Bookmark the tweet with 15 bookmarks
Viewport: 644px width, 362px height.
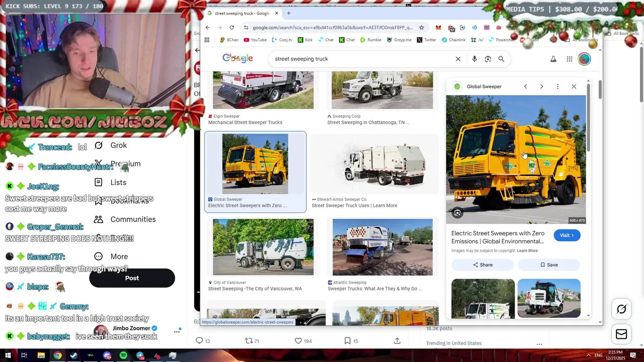coord(351,341)
